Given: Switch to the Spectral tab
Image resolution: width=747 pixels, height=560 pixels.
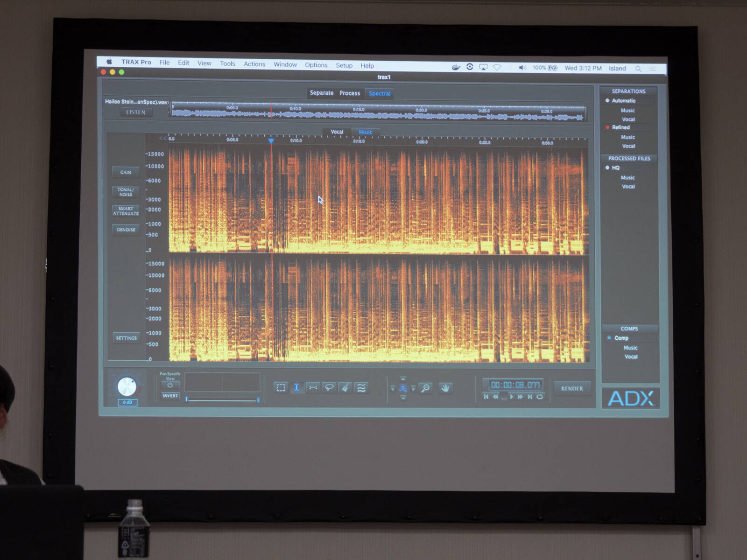Looking at the screenshot, I should [380, 93].
